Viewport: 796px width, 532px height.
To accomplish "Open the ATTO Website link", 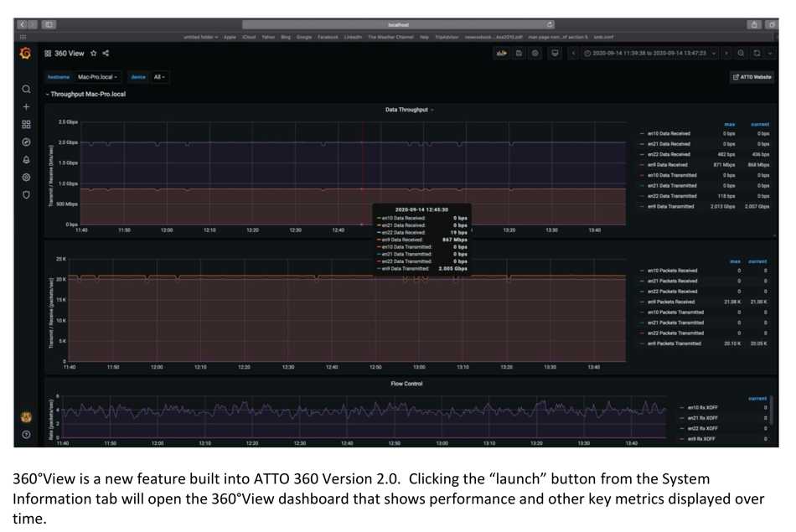I will 752,77.
